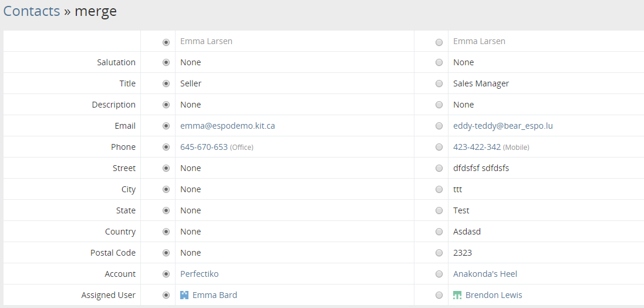Choose the Anakonda's Heel account radio
The height and width of the screenshot is (308, 644).
(439, 274)
